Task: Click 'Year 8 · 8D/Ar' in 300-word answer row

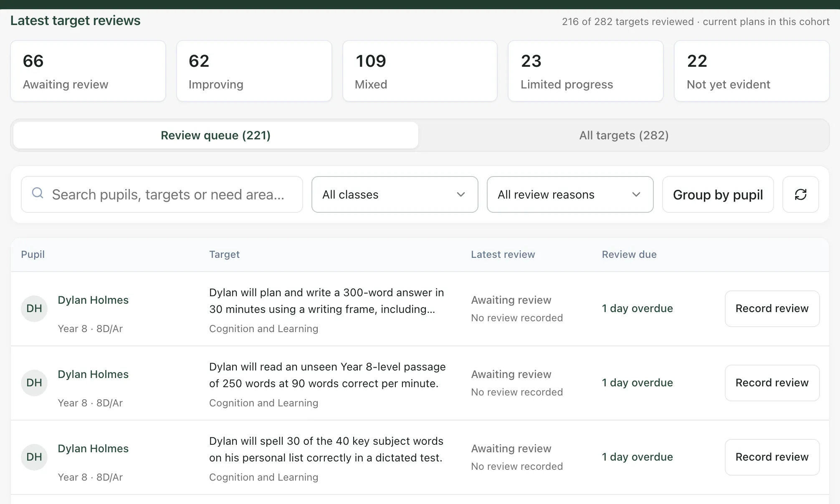Action: pos(90,329)
